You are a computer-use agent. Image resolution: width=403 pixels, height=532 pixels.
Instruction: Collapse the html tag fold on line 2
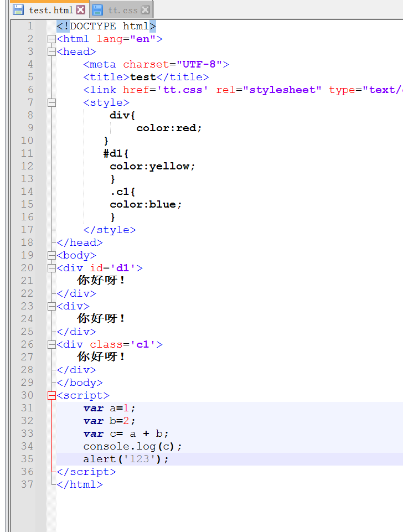tap(51, 39)
